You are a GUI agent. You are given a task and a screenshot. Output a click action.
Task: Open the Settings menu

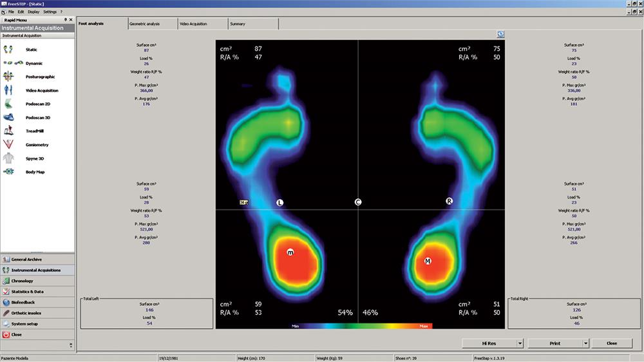(50, 12)
